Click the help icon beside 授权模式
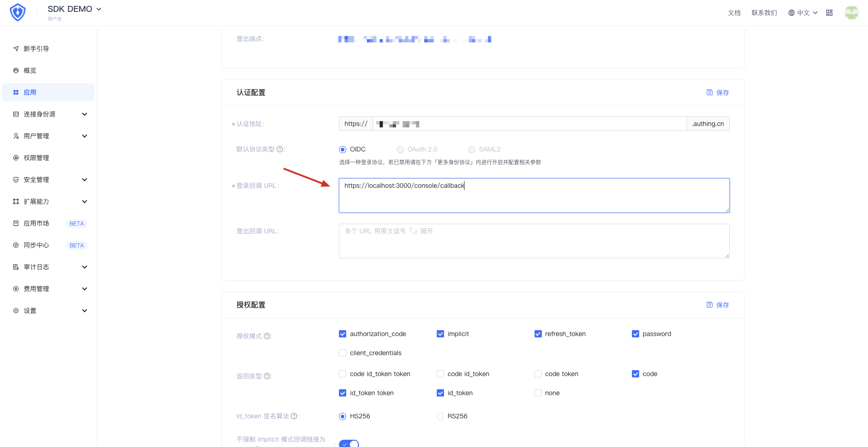 (x=267, y=336)
